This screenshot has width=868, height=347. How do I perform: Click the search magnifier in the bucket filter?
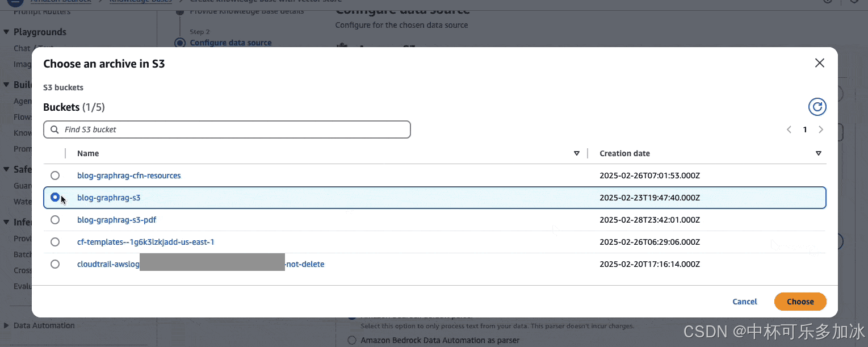pos(54,129)
